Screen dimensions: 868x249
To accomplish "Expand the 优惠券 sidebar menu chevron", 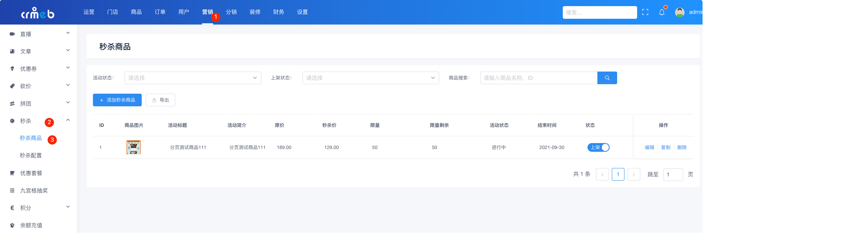I will pyautogui.click(x=68, y=68).
